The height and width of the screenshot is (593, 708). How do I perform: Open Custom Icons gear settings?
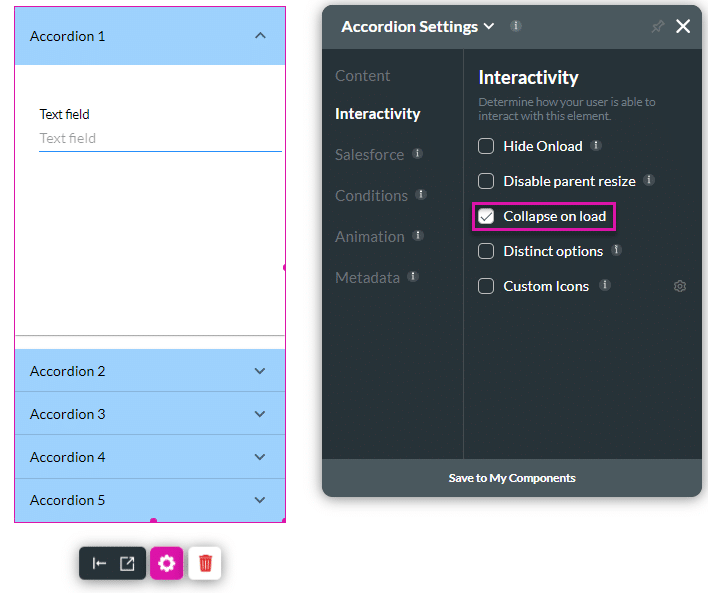pyautogui.click(x=680, y=287)
